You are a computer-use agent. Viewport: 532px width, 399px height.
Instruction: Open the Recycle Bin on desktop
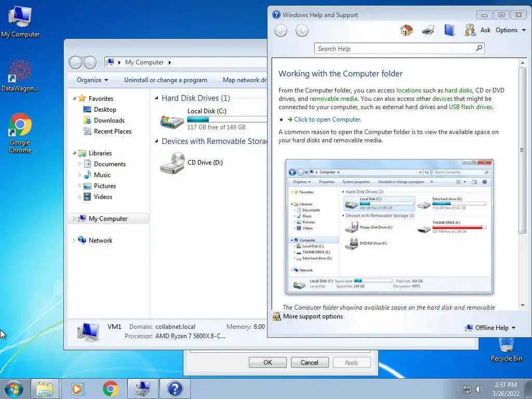(x=506, y=351)
